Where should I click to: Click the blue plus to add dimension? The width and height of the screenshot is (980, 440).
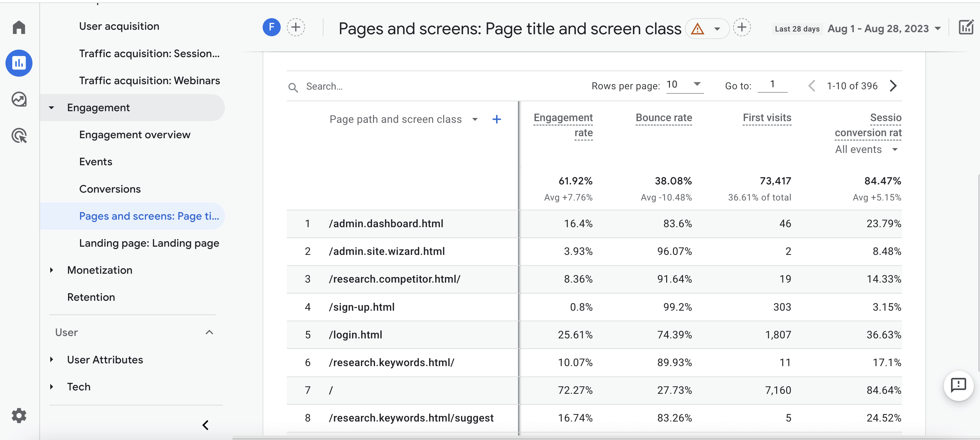496,119
